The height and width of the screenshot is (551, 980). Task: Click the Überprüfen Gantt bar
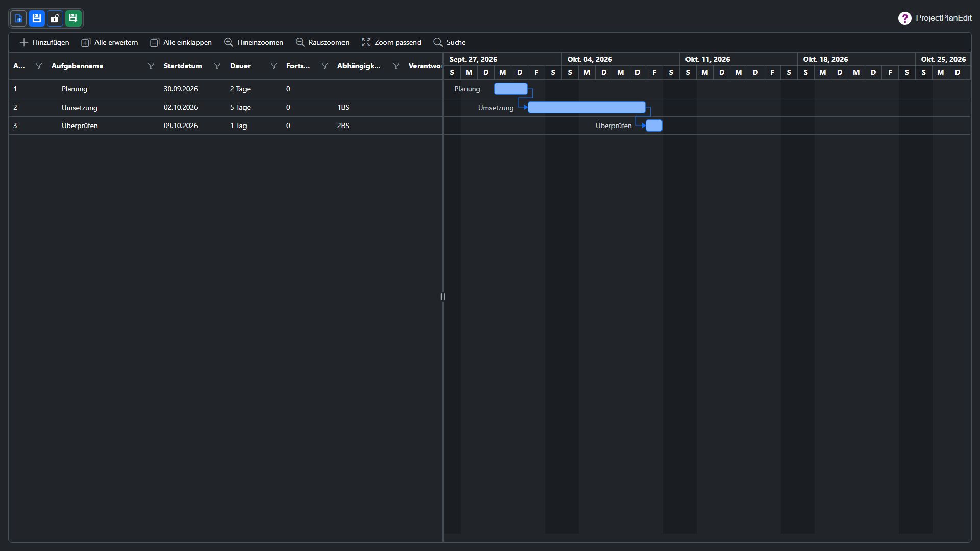point(654,126)
